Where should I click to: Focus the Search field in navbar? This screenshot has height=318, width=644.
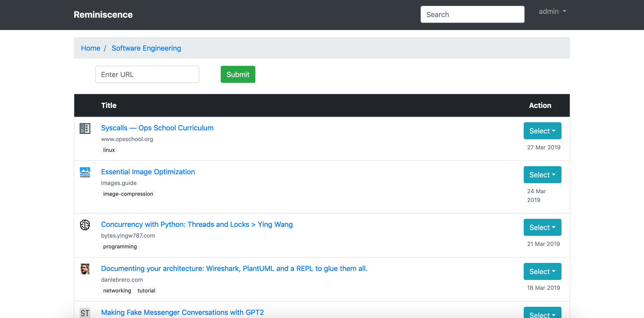(x=472, y=15)
